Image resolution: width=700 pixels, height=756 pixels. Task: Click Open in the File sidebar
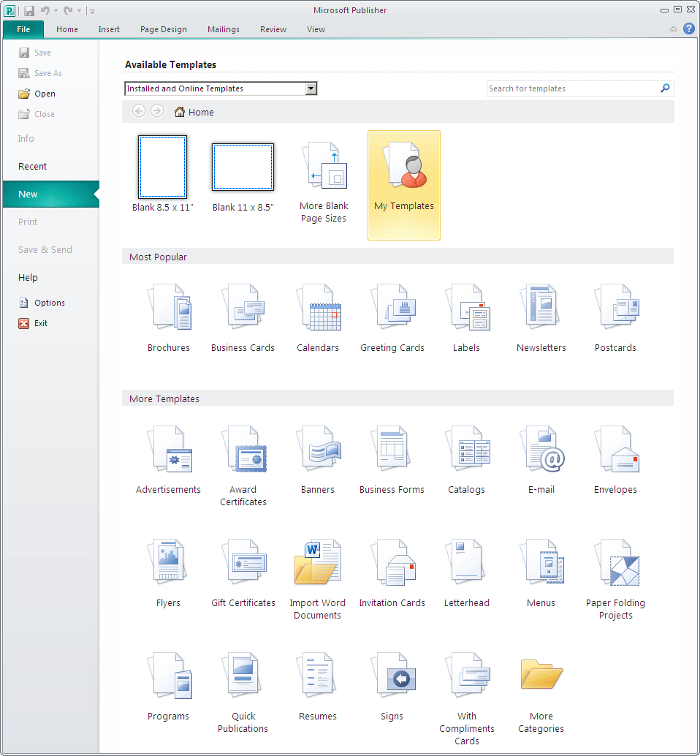(37, 94)
